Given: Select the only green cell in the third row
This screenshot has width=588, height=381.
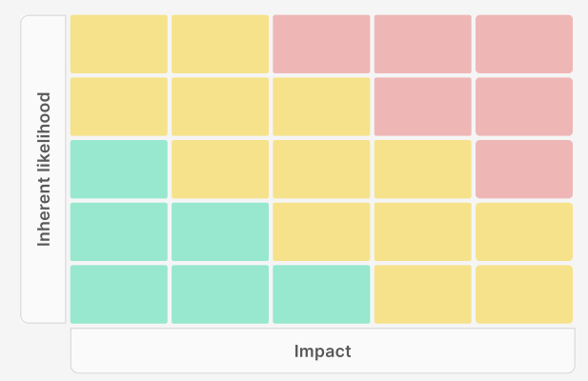Looking at the screenshot, I should point(119,170).
